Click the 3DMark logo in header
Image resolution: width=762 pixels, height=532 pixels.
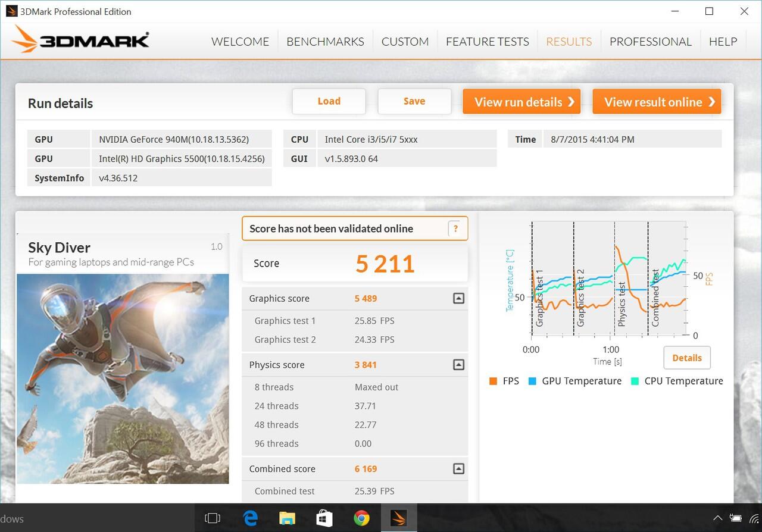(80, 40)
